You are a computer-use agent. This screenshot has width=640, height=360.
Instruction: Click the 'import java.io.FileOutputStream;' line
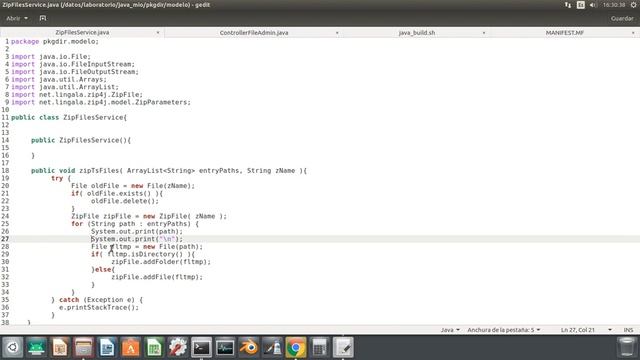pyautogui.click(x=75, y=72)
